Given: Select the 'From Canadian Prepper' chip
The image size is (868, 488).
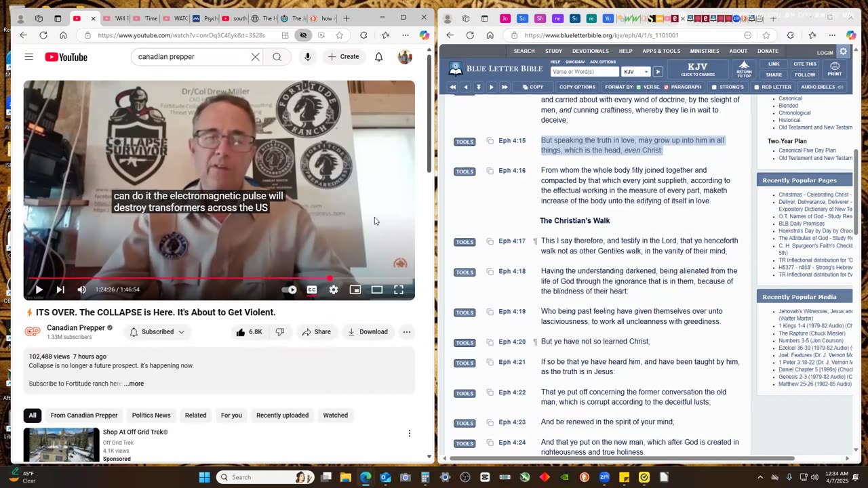Looking at the screenshot, I should pos(84,415).
